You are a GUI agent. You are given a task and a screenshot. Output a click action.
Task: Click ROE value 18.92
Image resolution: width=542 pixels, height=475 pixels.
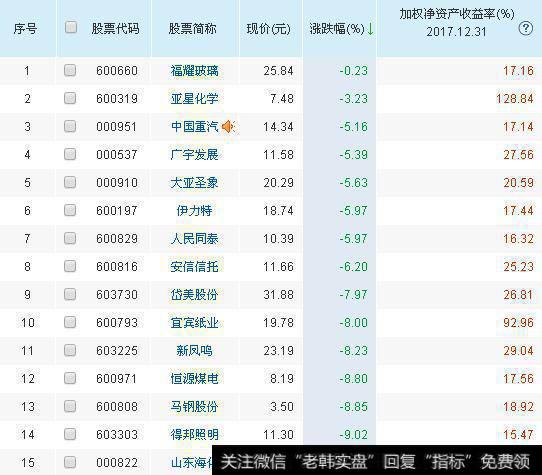click(x=518, y=407)
